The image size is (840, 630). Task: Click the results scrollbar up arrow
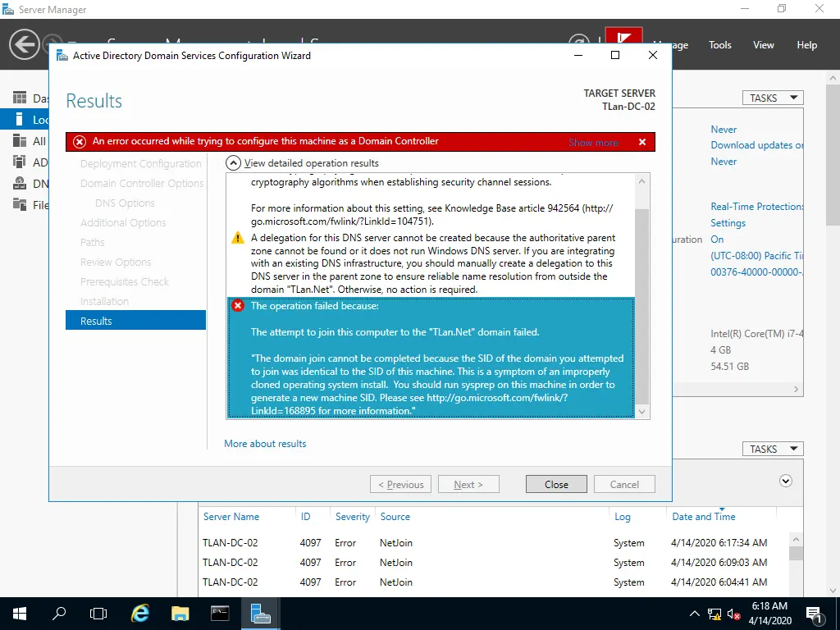coord(641,181)
